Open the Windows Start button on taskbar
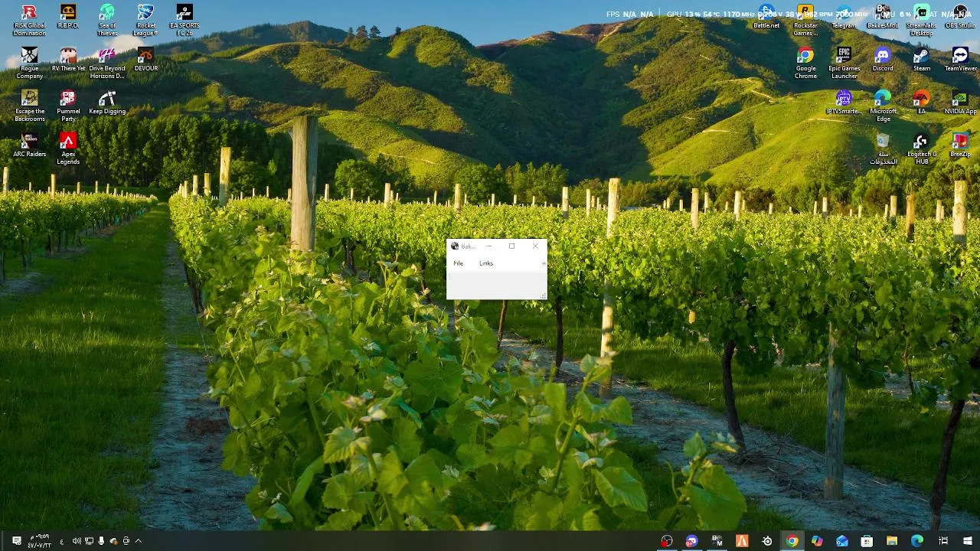This screenshot has width=980, height=551. pyautogui.click(x=968, y=541)
